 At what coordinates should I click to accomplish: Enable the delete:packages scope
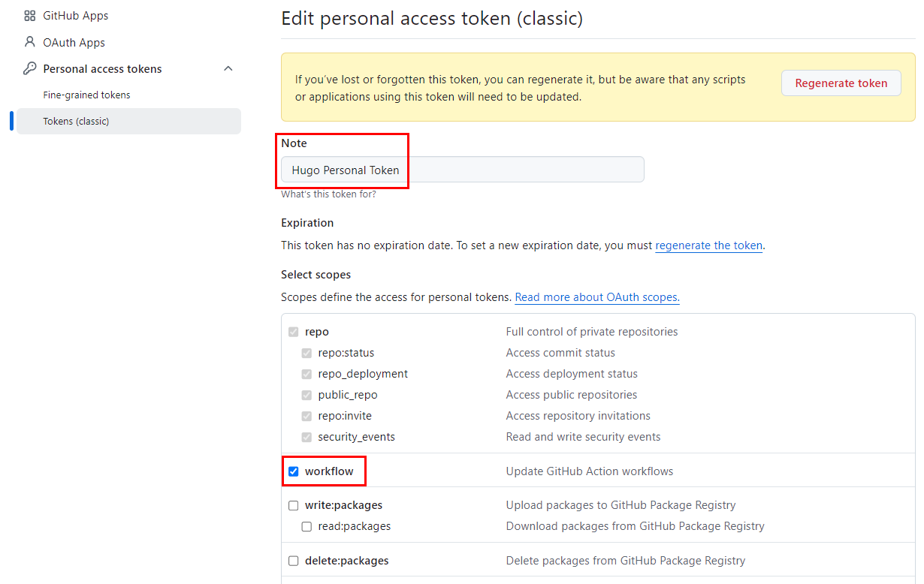tap(293, 561)
